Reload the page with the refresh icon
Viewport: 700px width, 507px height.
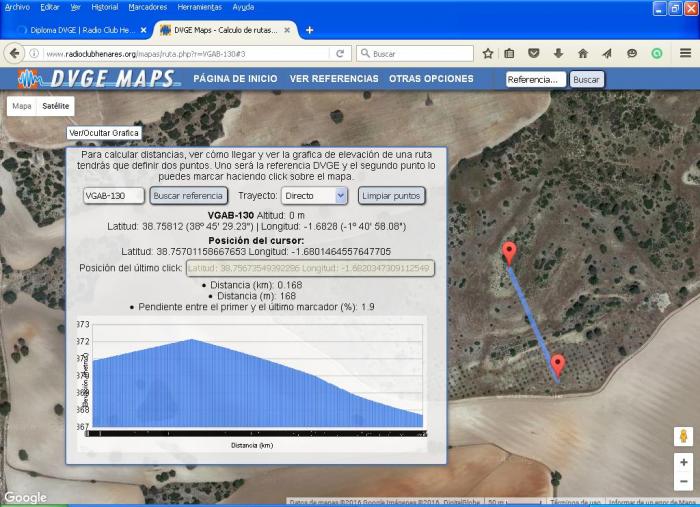(340, 54)
